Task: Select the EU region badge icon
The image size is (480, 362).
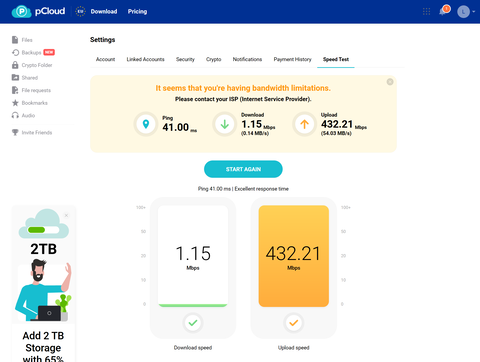Action: [80, 11]
